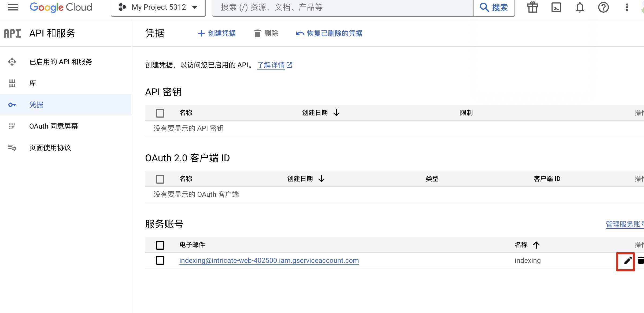Viewport: 644px width, 313px height.
Task: Sort service accounts by 名称 arrow
Action: (536, 245)
